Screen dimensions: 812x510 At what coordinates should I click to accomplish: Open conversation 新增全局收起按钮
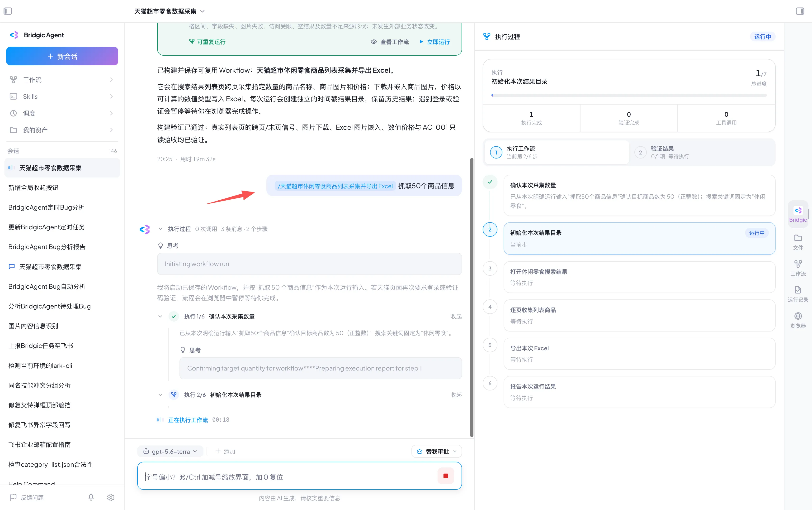[62, 188]
